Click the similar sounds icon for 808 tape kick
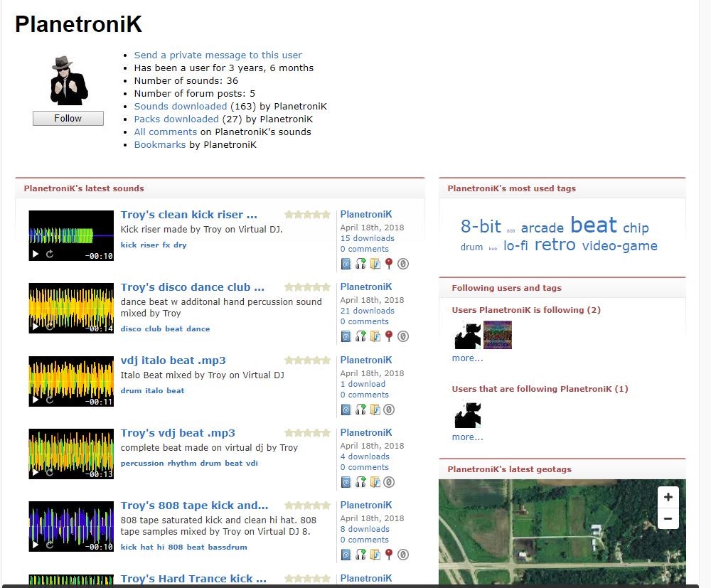This screenshot has height=588, width=711. coord(346,555)
